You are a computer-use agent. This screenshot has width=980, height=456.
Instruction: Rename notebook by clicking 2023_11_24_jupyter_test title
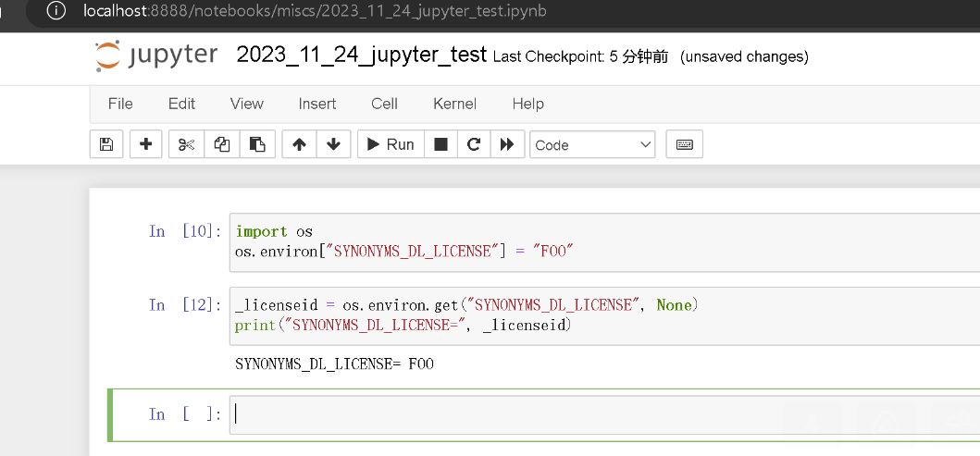click(361, 55)
